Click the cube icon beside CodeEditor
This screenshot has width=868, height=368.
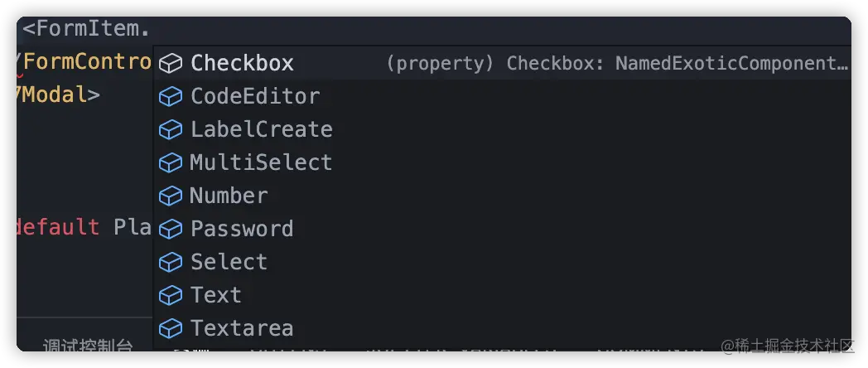(x=171, y=97)
